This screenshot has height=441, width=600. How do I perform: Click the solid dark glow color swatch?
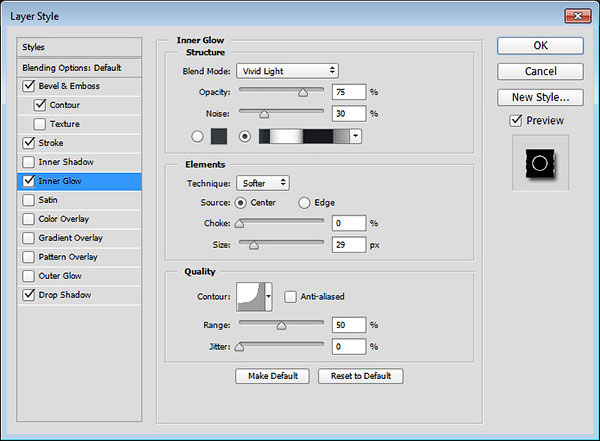point(219,137)
